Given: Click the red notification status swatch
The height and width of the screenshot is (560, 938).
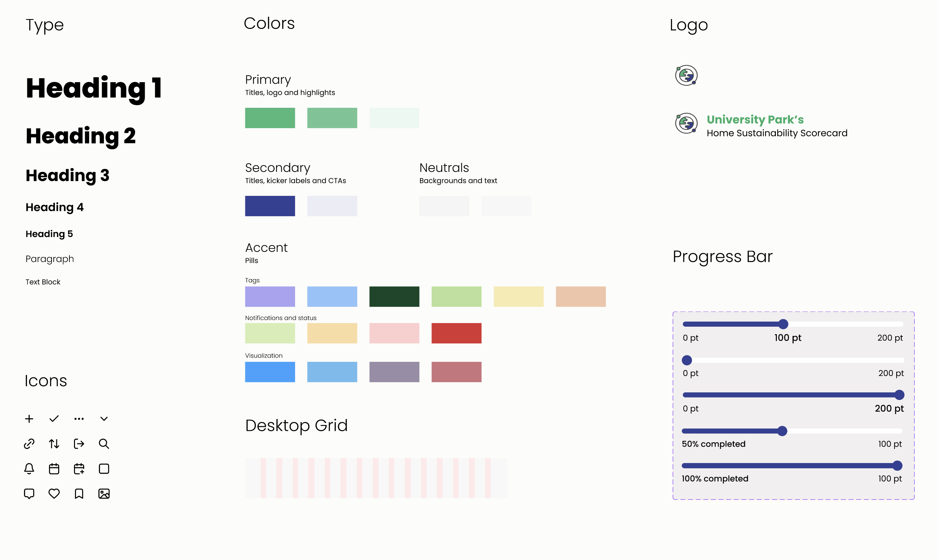Looking at the screenshot, I should point(456,333).
